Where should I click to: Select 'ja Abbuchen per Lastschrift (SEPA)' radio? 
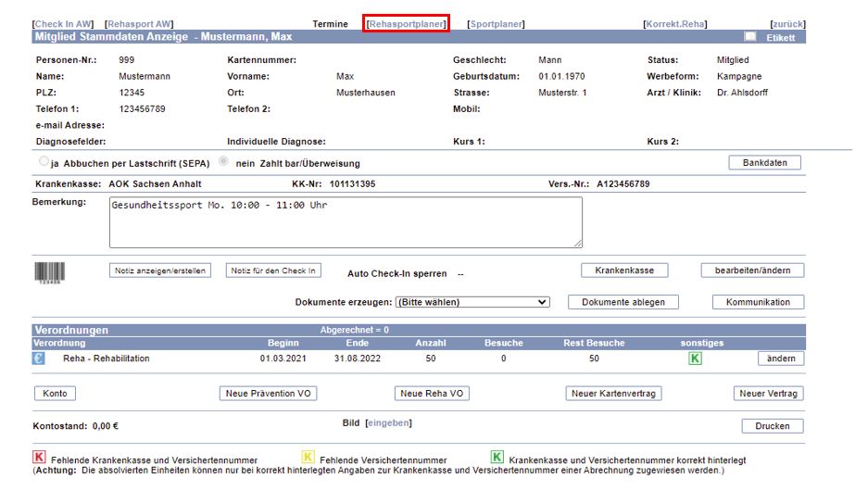tap(44, 162)
